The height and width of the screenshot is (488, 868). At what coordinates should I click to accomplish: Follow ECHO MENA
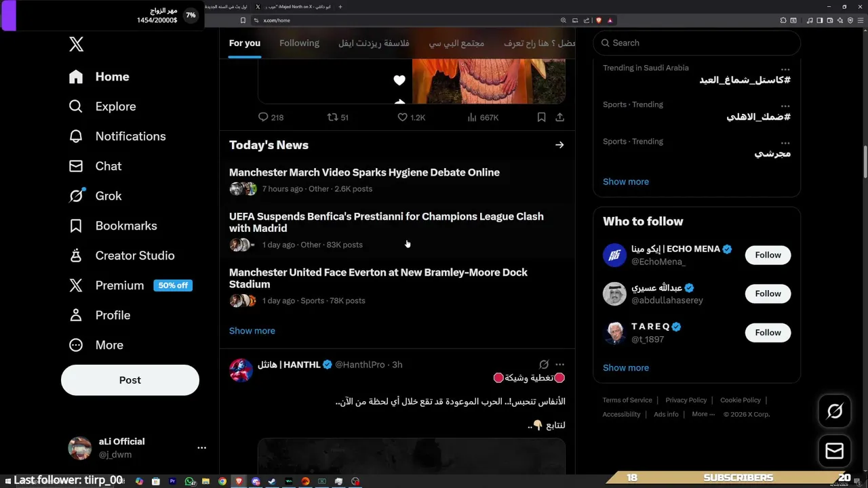coord(768,255)
